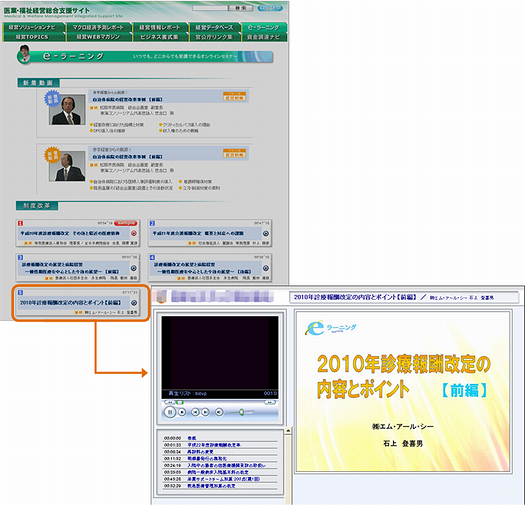Click the number 3 badge on third card
The width and height of the screenshot is (525, 505).
click(x=20, y=258)
